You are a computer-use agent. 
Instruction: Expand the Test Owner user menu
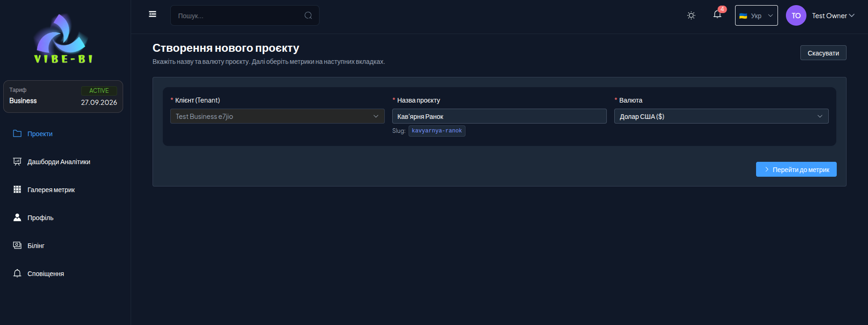[x=833, y=15]
